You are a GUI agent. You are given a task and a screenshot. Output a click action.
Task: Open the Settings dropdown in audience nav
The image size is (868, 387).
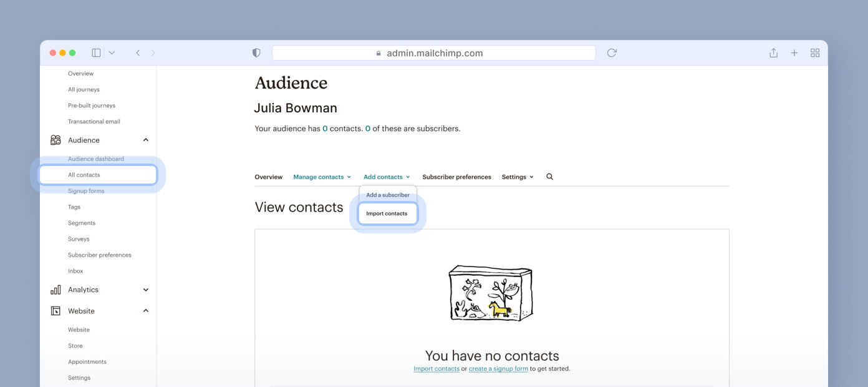point(518,177)
